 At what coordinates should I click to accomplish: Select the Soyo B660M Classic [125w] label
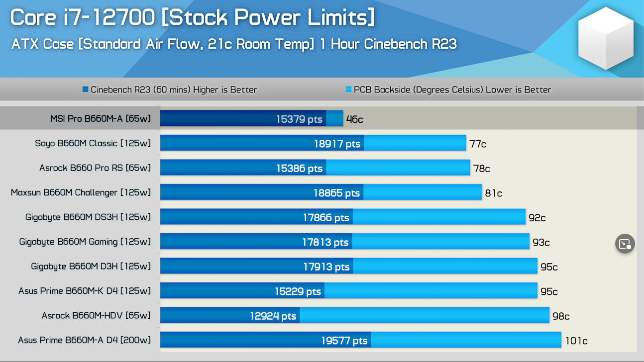click(x=93, y=143)
